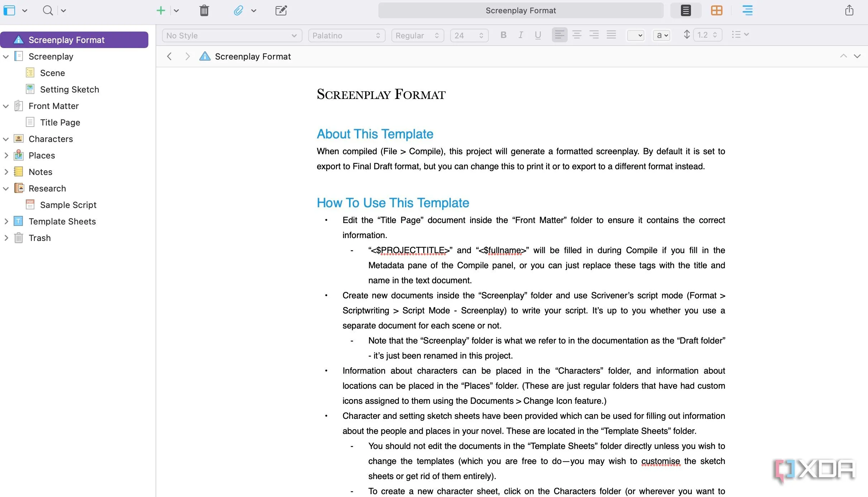Open the Sample Script PDF
Screen dimensions: 868x497
(x=68, y=205)
